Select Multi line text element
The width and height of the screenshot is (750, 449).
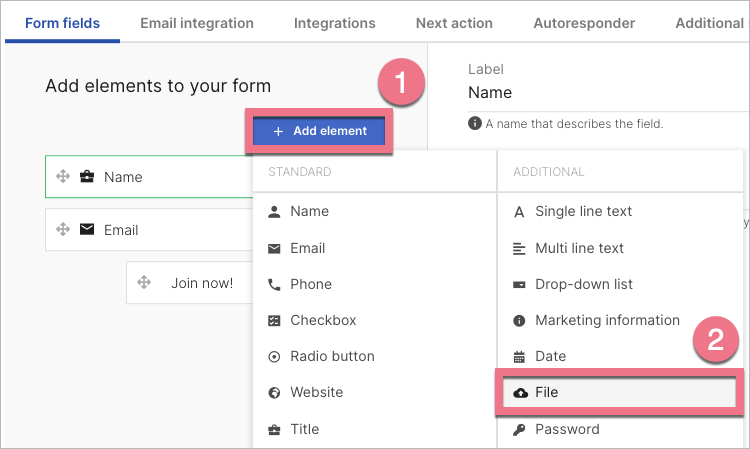[579, 248]
